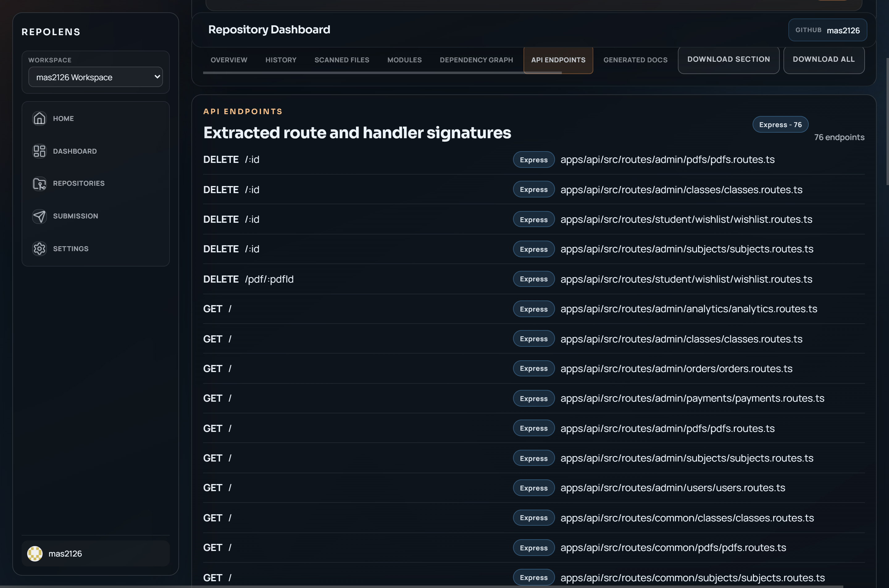Select the Express pill beside users.routes.ts
The width and height of the screenshot is (889, 588).
pyautogui.click(x=533, y=487)
